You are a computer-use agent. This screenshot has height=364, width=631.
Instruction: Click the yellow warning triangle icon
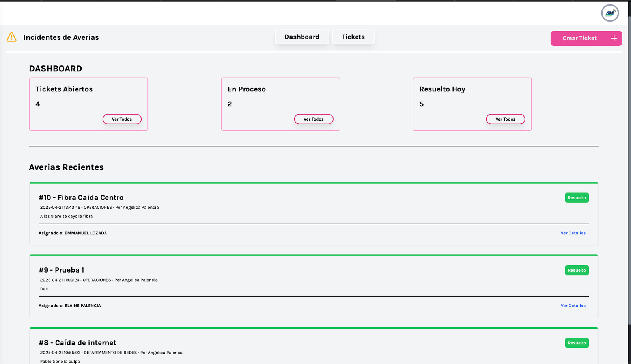[11, 37]
